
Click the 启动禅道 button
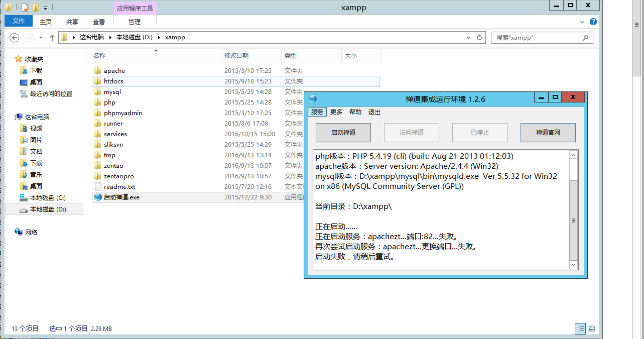pos(343,133)
